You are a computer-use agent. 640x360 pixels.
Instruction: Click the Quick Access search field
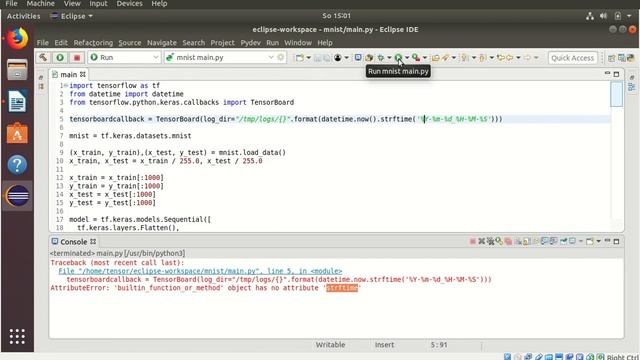(x=573, y=58)
